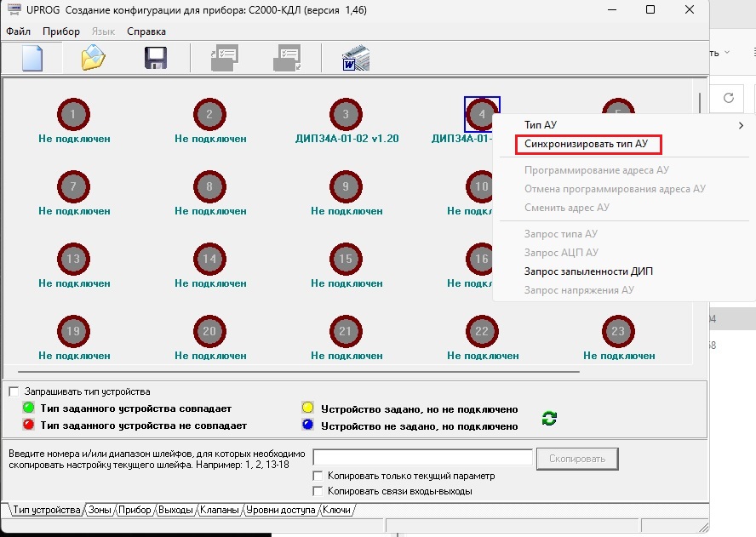Viewport: 756px width, 537px height.
Task: Click the yellow 'not connected' legend indicator
Action: click(x=307, y=408)
